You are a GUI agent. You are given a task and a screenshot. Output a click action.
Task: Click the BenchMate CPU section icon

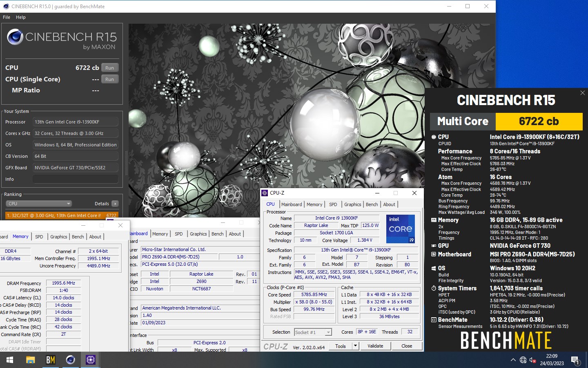coord(434,137)
